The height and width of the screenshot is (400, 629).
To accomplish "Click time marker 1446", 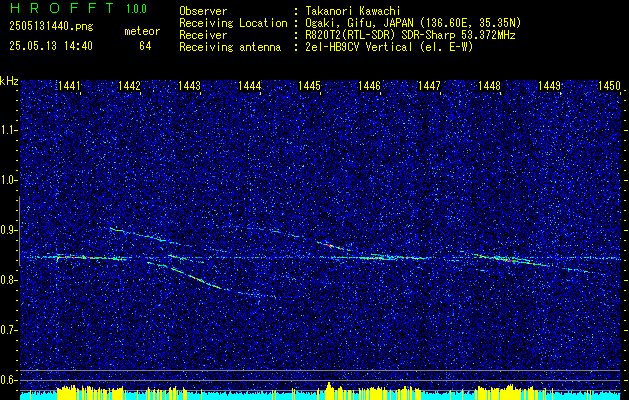I will 369,86.
